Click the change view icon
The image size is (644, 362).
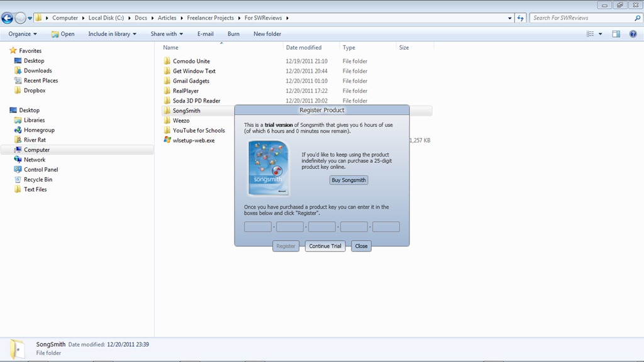tap(590, 34)
